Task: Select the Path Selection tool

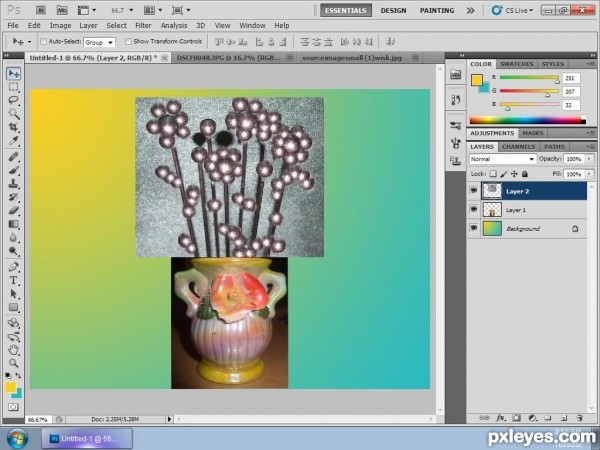Action: click(13, 294)
